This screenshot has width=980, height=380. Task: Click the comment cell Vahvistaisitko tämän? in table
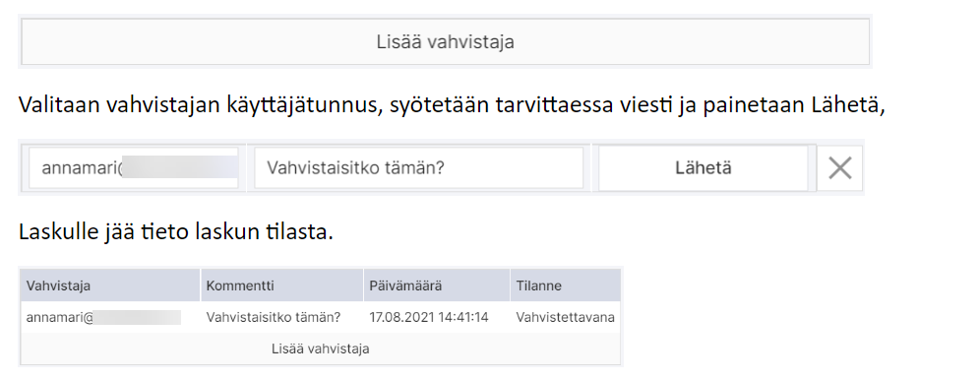(274, 318)
